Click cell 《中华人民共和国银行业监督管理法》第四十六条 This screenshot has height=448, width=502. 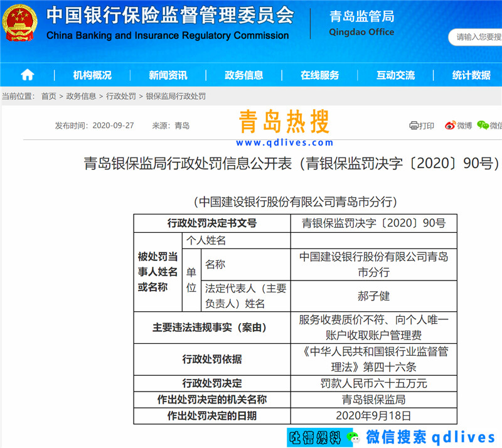pyautogui.click(x=373, y=360)
